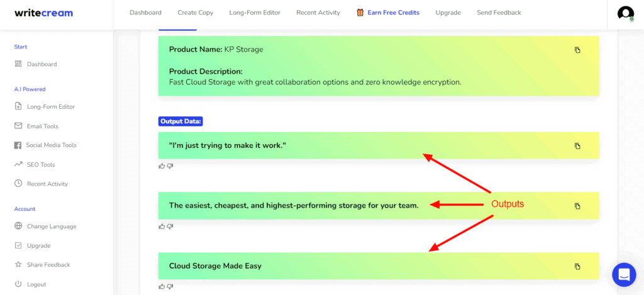Thumbs up the "I'm just trying" output
This screenshot has height=295, width=644.
tap(162, 166)
